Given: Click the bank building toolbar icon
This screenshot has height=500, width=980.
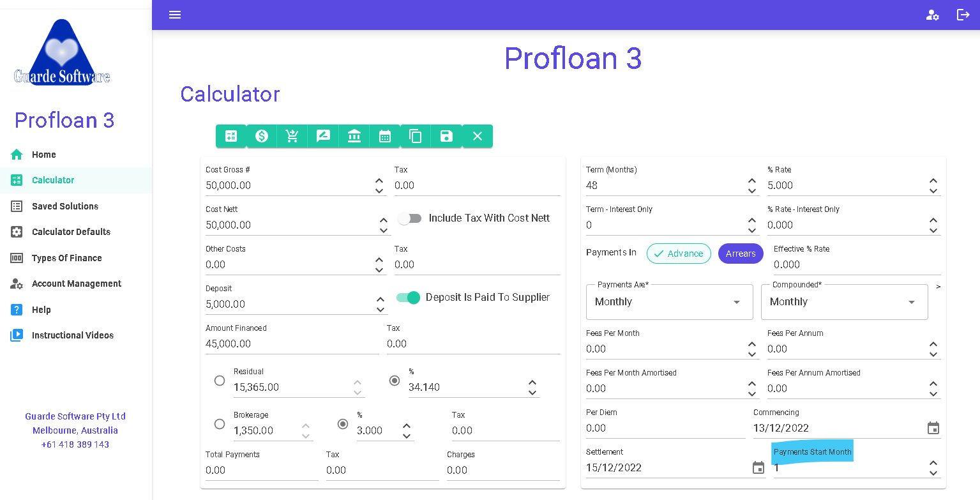Looking at the screenshot, I should click(354, 136).
